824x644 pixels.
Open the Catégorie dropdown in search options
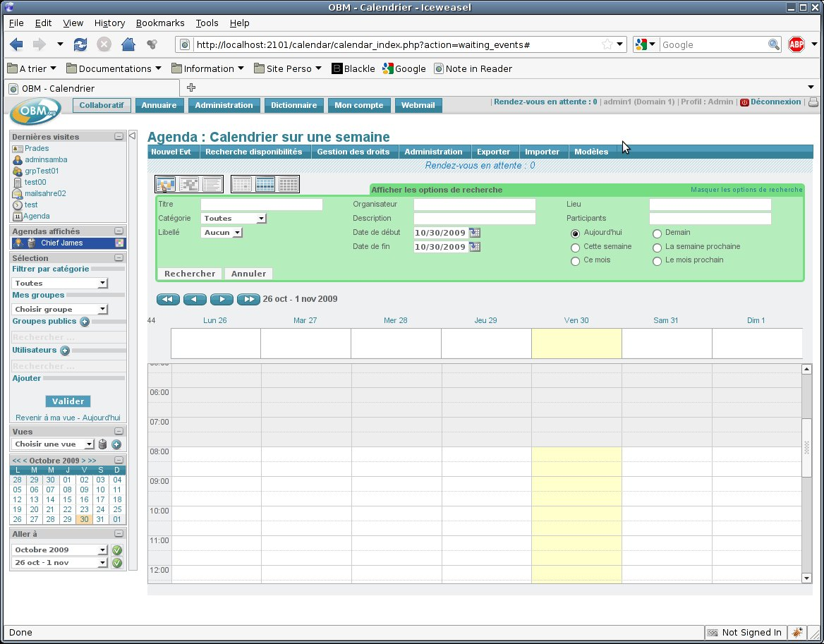tap(234, 219)
